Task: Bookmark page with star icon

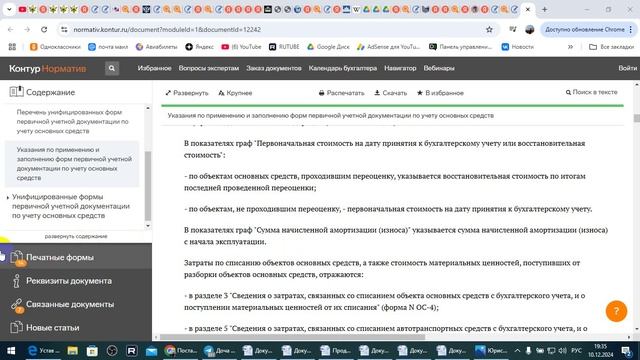Action: click(489, 29)
